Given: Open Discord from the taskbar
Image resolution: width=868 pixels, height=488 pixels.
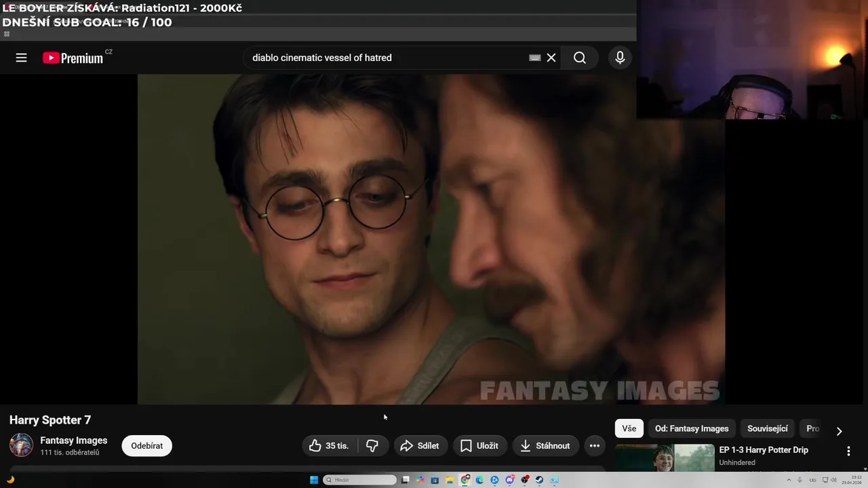Looking at the screenshot, I should click(509, 480).
